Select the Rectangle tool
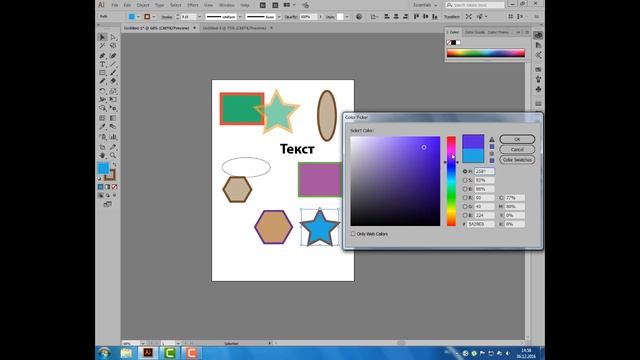Viewport: 640px width, 360px height. pyautogui.click(x=102, y=73)
